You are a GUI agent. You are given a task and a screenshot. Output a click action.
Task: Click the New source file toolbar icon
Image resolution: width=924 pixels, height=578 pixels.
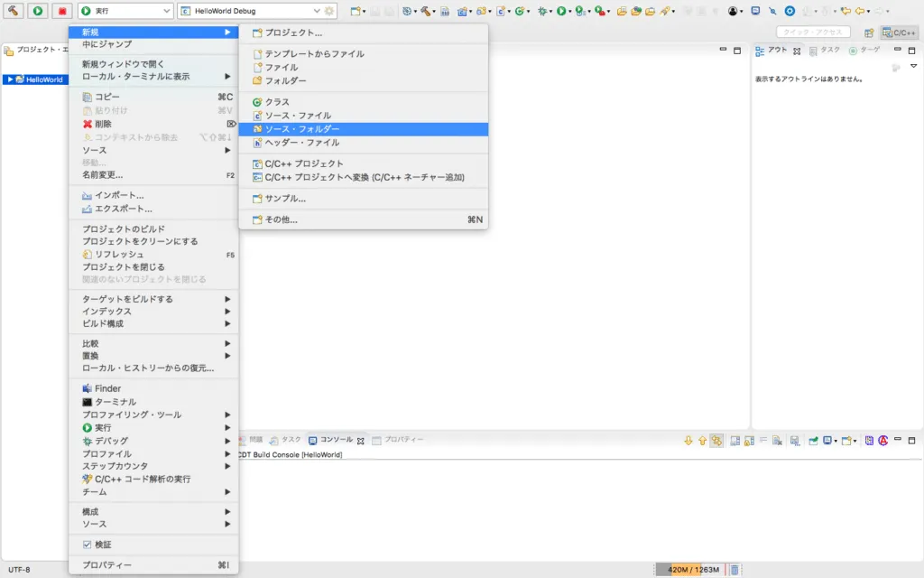click(x=500, y=11)
